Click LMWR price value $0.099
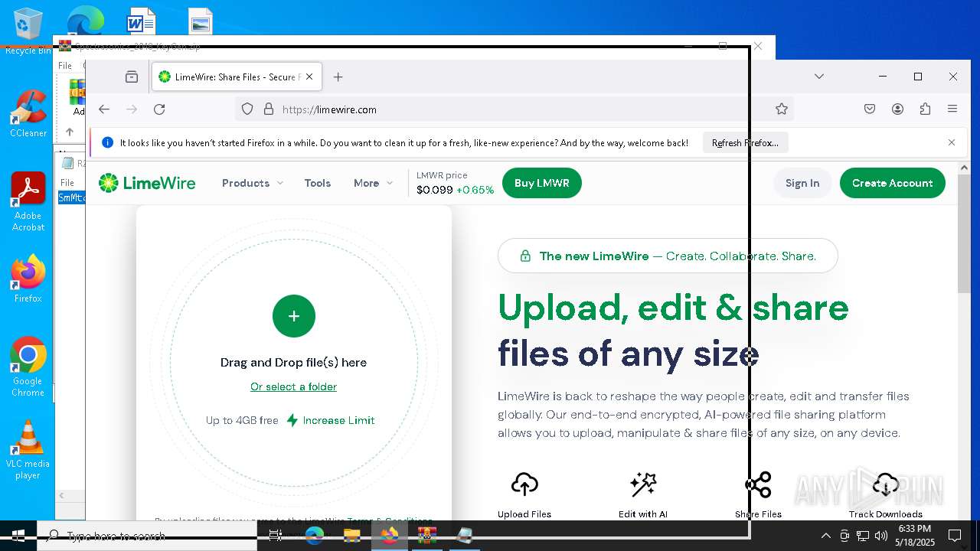This screenshot has height=551, width=980. tap(434, 190)
